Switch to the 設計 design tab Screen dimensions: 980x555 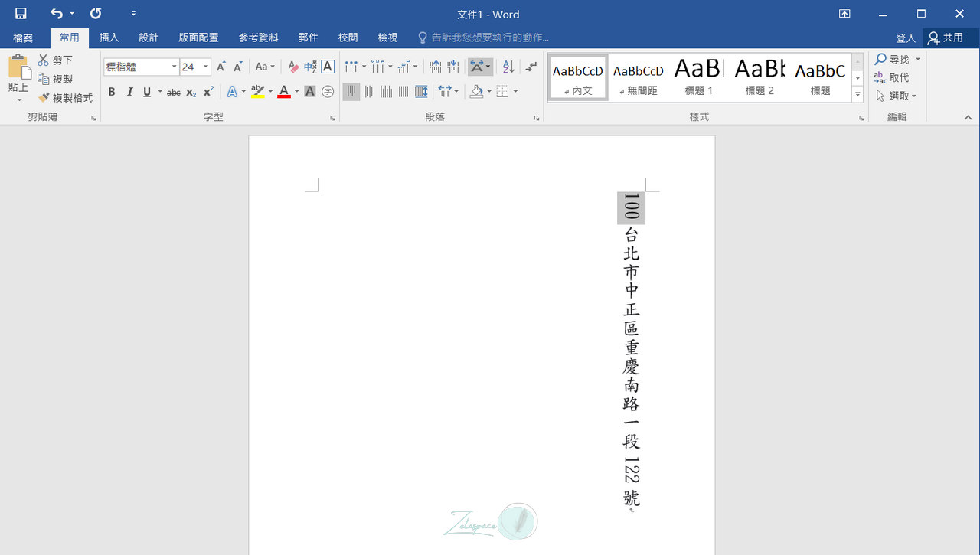pos(149,38)
